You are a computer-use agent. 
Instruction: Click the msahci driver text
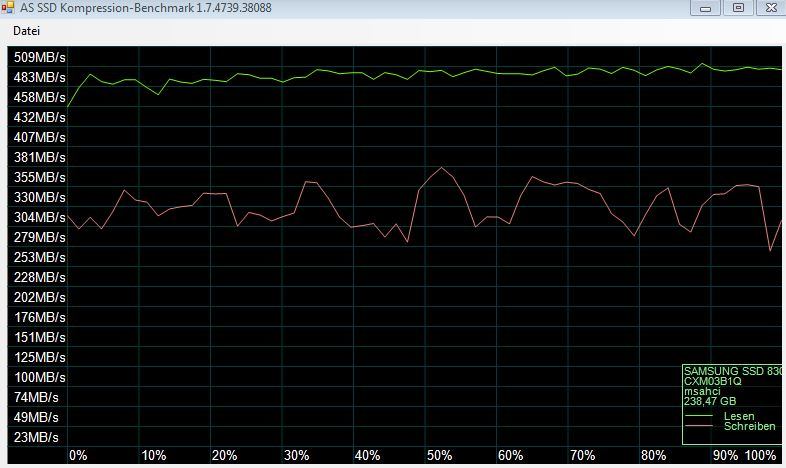click(702, 391)
